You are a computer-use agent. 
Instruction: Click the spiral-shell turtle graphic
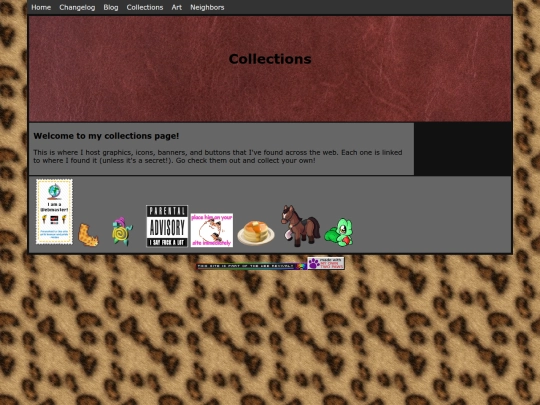tap(122, 231)
